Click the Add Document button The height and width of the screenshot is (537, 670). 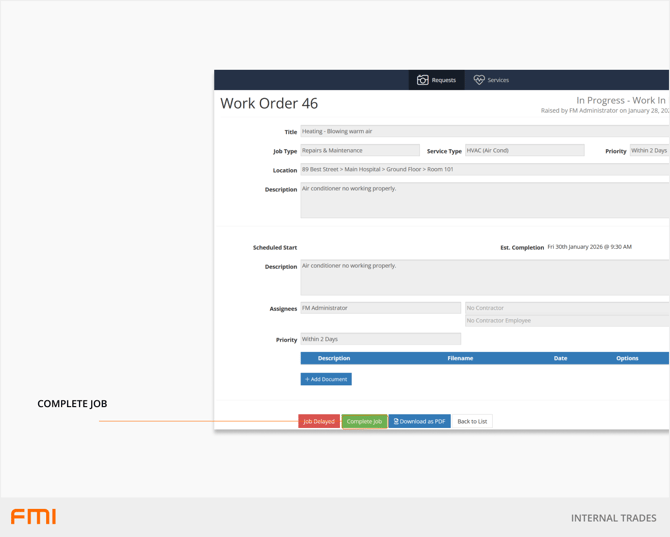click(x=326, y=379)
